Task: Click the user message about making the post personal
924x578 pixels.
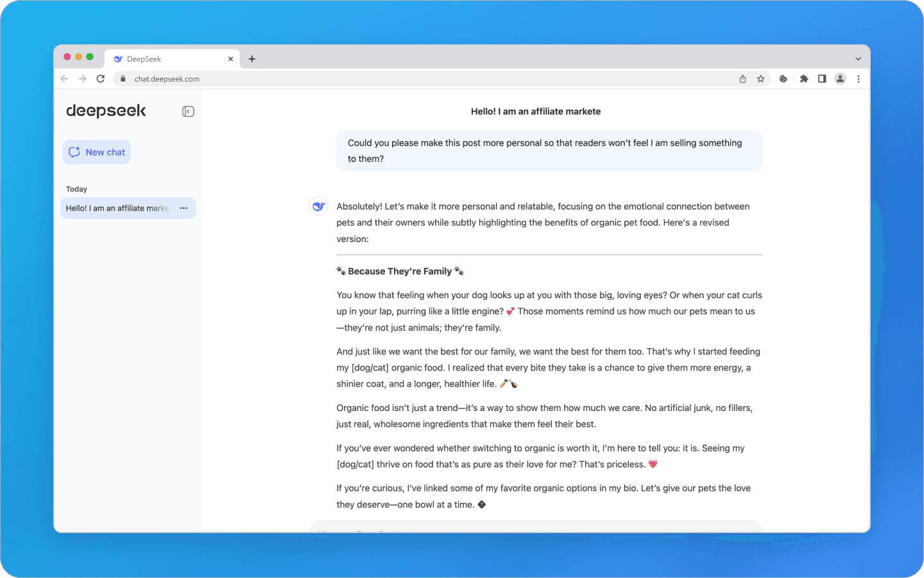Action: tap(549, 151)
